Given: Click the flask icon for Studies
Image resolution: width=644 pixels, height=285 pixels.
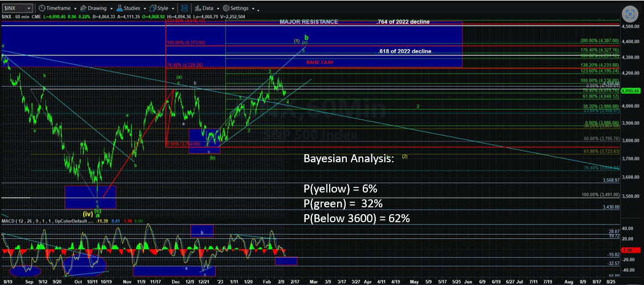Looking at the screenshot, I should [x=118, y=9].
